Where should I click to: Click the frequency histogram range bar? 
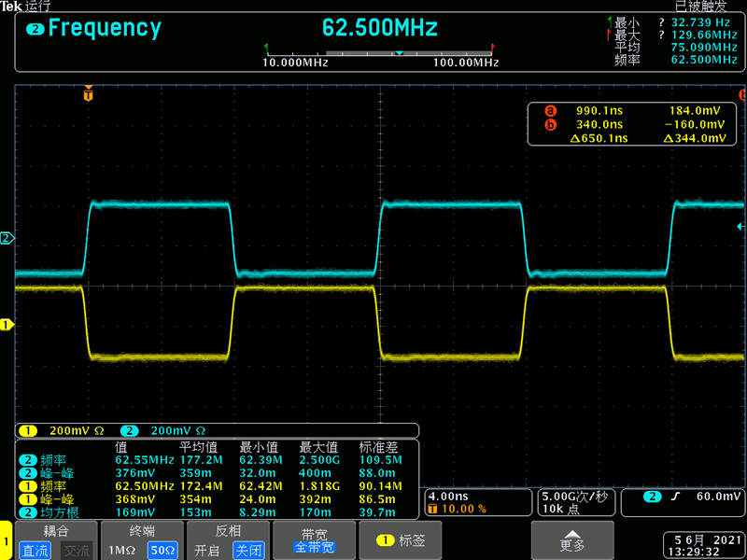pos(382,52)
